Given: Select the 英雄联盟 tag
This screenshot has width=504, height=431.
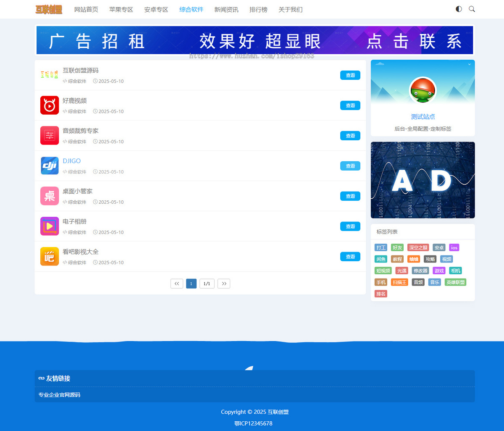Looking at the screenshot, I should pyautogui.click(x=455, y=282).
